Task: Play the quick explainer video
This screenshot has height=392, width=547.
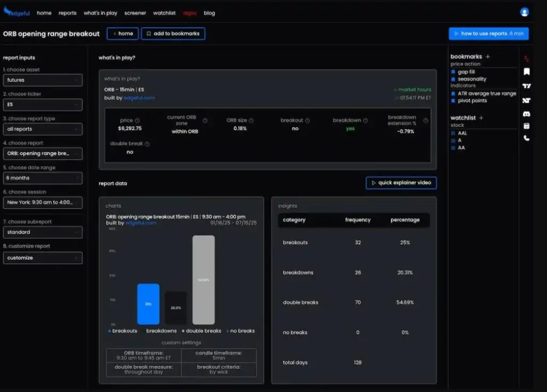Action: 401,183
